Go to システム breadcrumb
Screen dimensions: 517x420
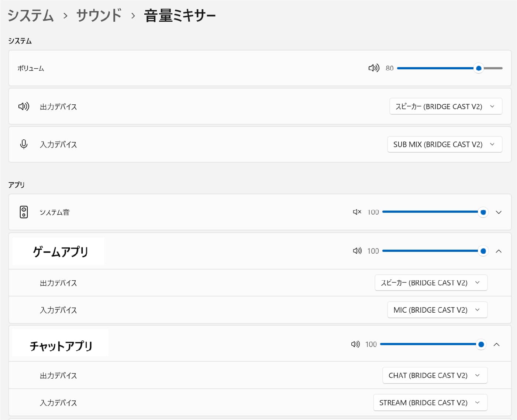[x=31, y=15]
